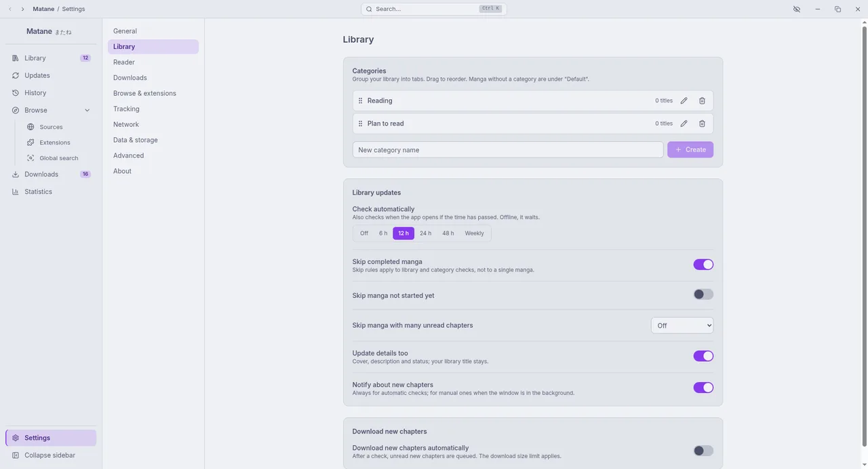Open Browse & extensions settings
Screen dimensions: 868x469
pyautogui.click(x=153, y=94)
